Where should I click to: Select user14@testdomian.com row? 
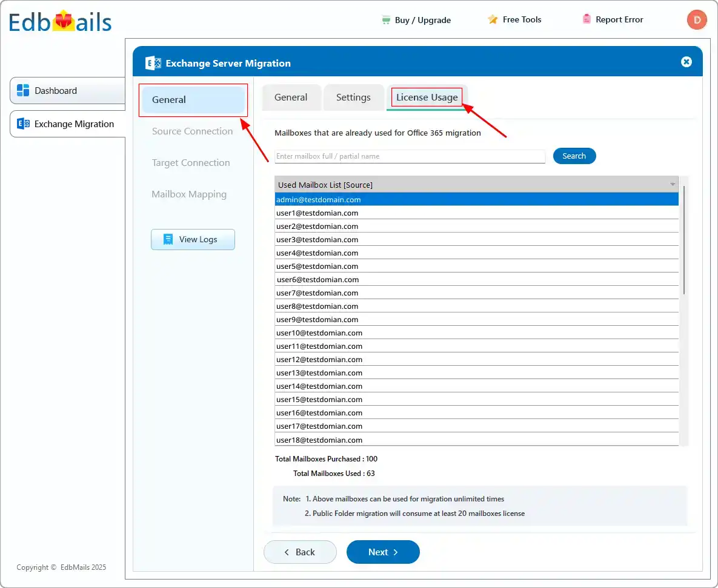coord(476,386)
